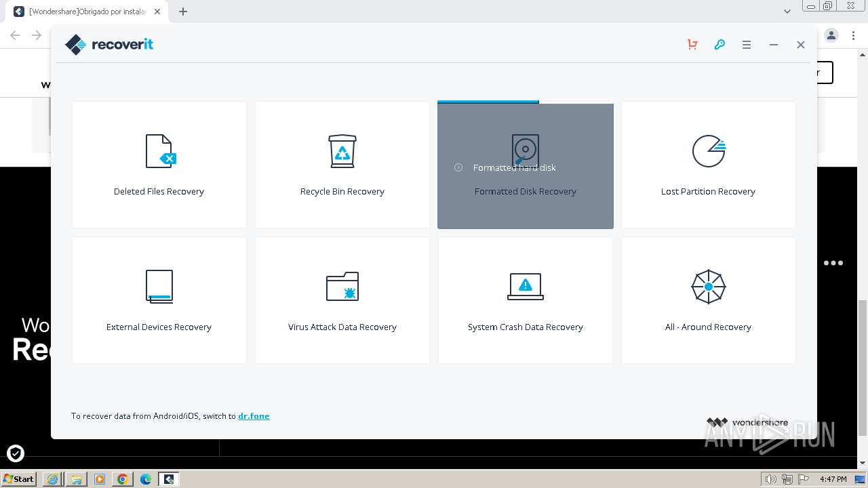868x488 pixels.
Task: Click the Lost Partition Recovery pie icon
Action: click(709, 150)
